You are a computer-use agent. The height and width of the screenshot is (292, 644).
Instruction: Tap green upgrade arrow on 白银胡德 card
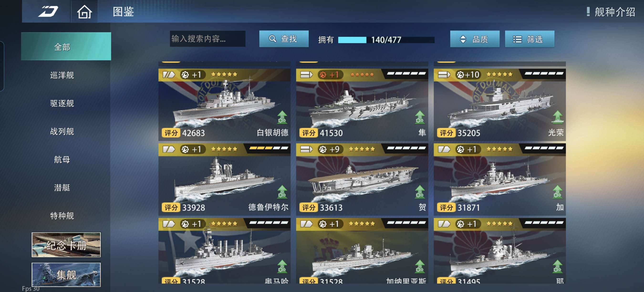point(282,117)
